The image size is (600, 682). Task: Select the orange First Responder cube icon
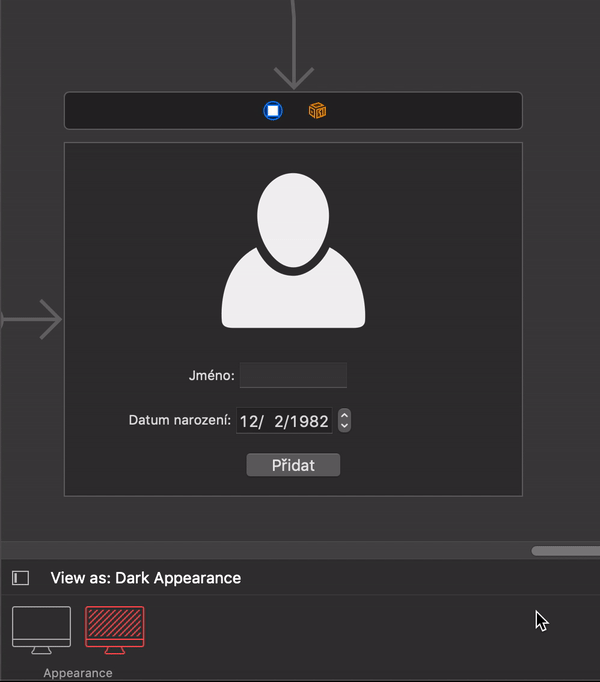317,110
